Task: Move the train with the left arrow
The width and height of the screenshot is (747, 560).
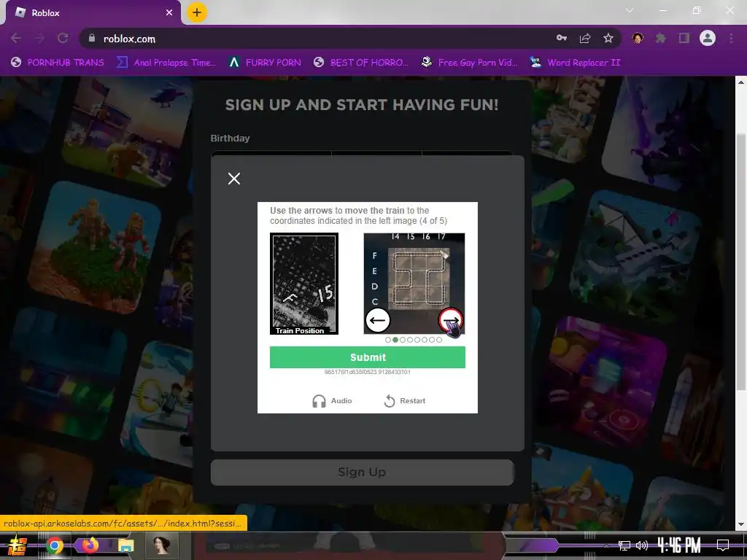Action: click(378, 320)
